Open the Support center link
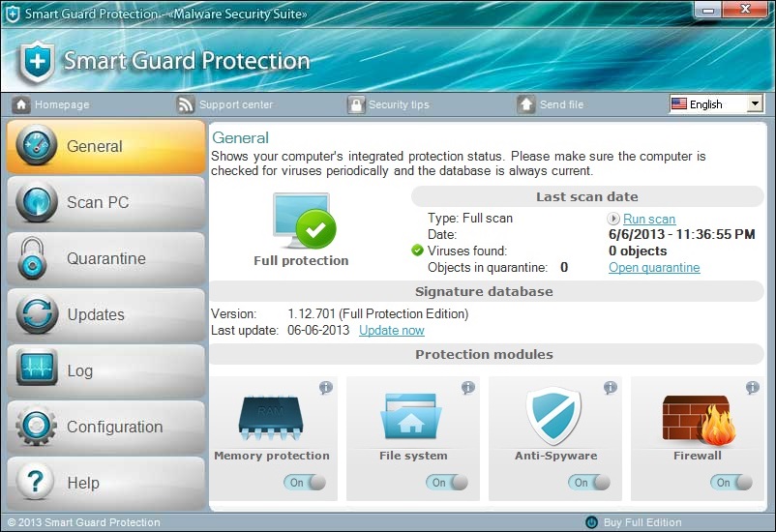Viewport: 776px width, 532px height. [x=236, y=104]
